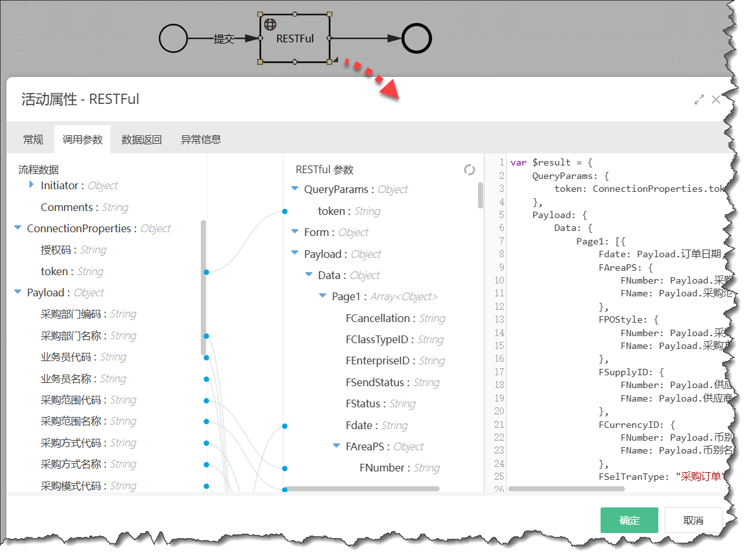Viewport: 752px width, 560px height.
Task: Collapse the ConnectionProperties node
Action: (x=18, y=228)
